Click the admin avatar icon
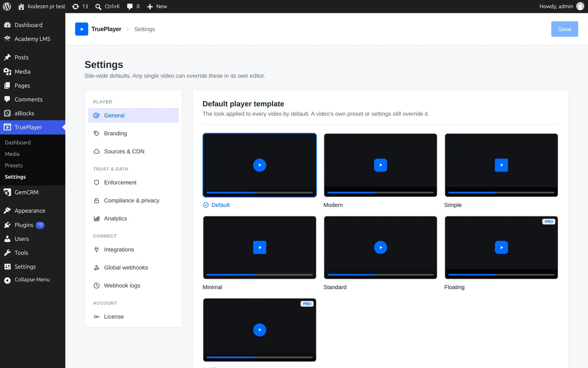 tap(580, 6)
